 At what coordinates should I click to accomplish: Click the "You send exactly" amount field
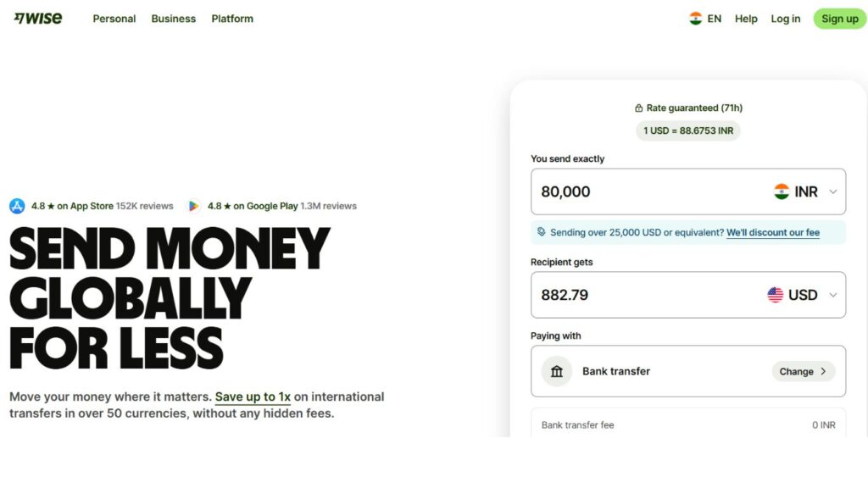click(x=644, y=191)
